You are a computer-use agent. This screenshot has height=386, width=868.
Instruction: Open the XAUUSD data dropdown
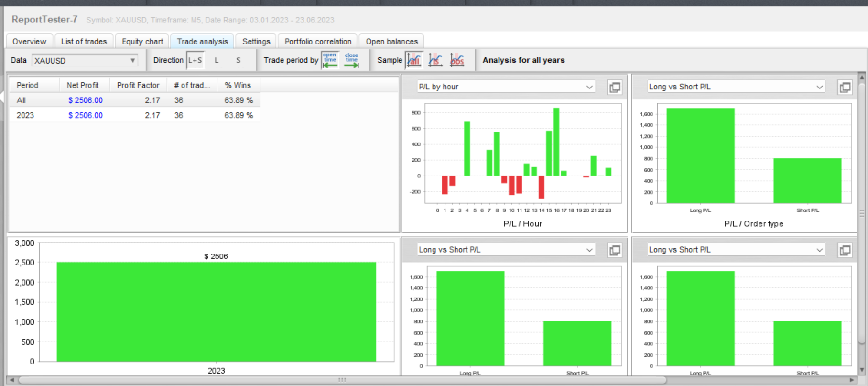tap(85, 61)
